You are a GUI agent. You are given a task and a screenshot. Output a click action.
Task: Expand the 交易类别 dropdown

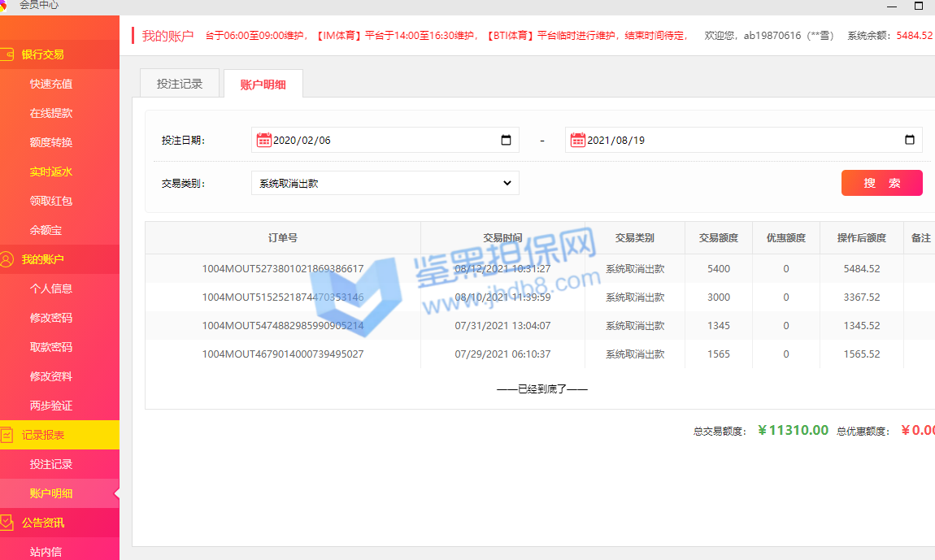point(385,183)
